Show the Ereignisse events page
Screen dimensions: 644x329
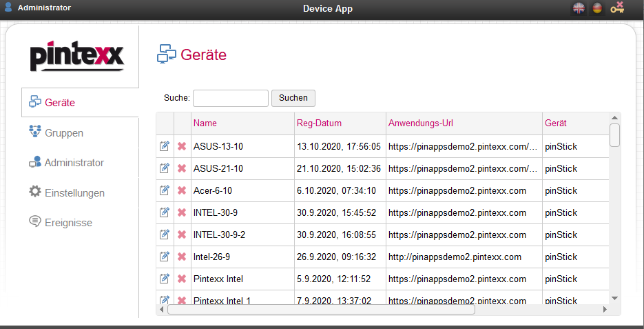pos(68,223)
